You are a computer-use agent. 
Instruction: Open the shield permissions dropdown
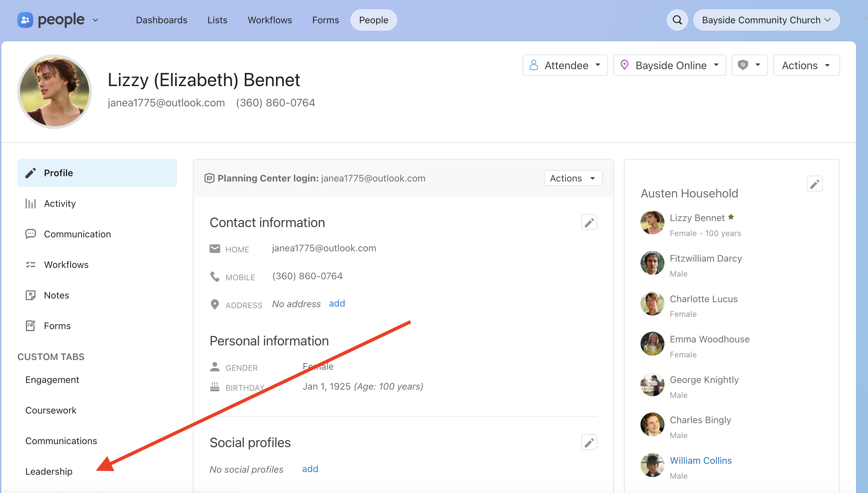click(x=749, y=65)
